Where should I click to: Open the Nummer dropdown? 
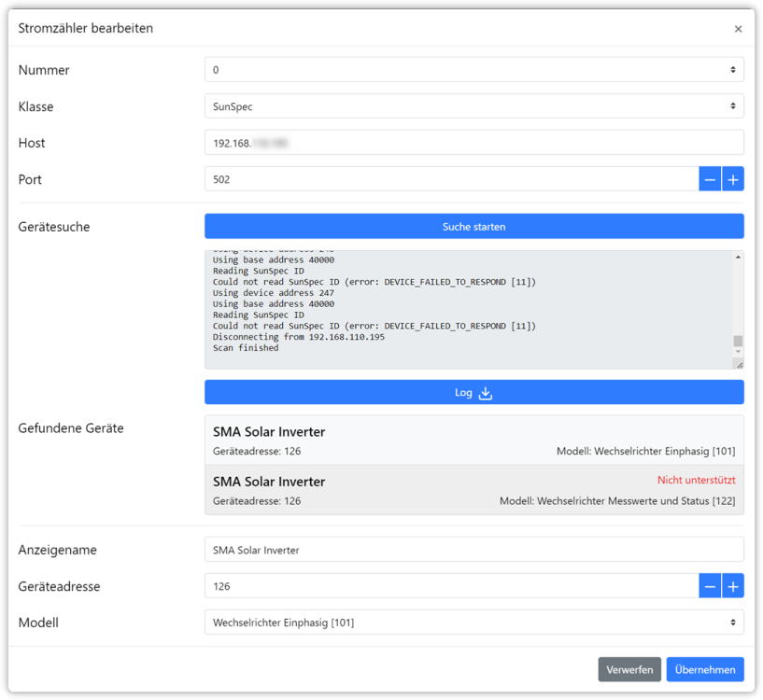473,70
